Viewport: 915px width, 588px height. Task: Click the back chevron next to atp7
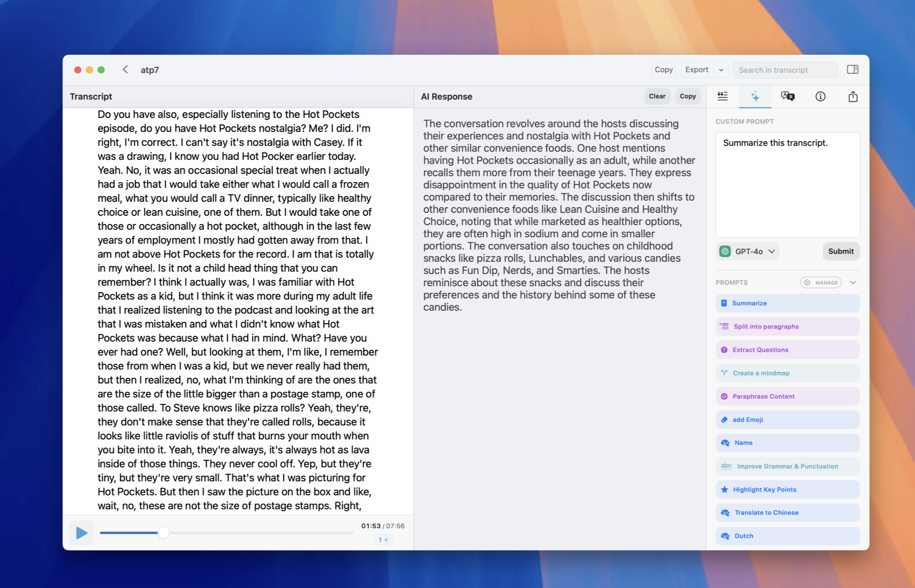pos(125,70)
